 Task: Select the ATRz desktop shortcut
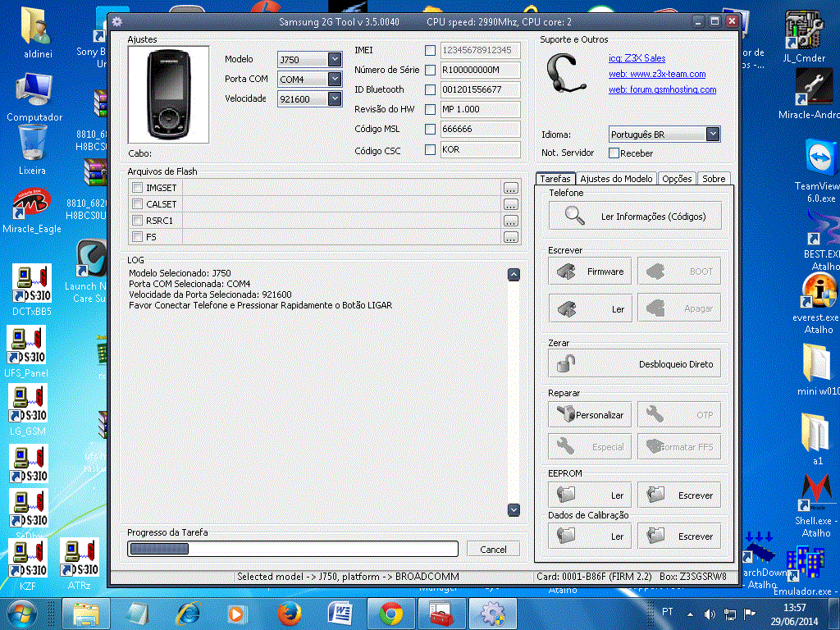coord(80,564)
